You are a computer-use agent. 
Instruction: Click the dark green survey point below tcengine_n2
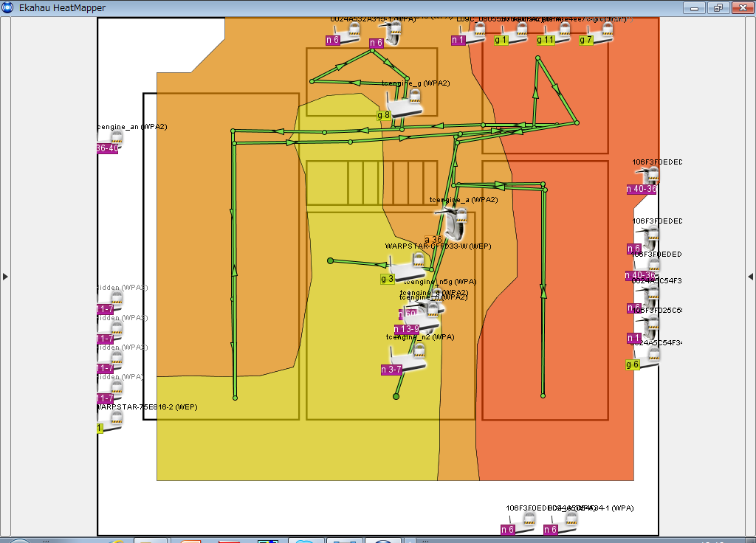click(396, 396)
